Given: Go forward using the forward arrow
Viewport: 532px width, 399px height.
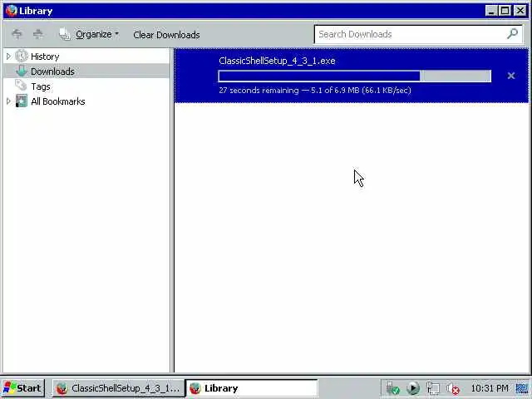Looking at the screenshot, I should coord(38,34).
